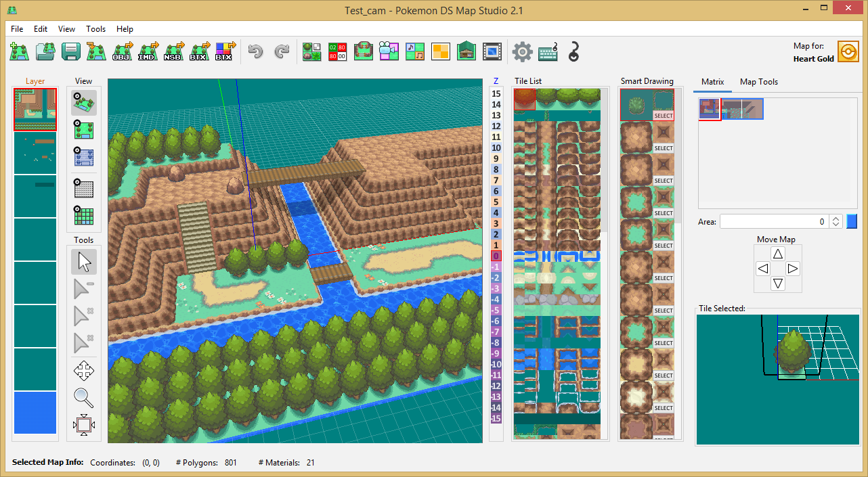Select the first layer thumbnail with red border

35,109
